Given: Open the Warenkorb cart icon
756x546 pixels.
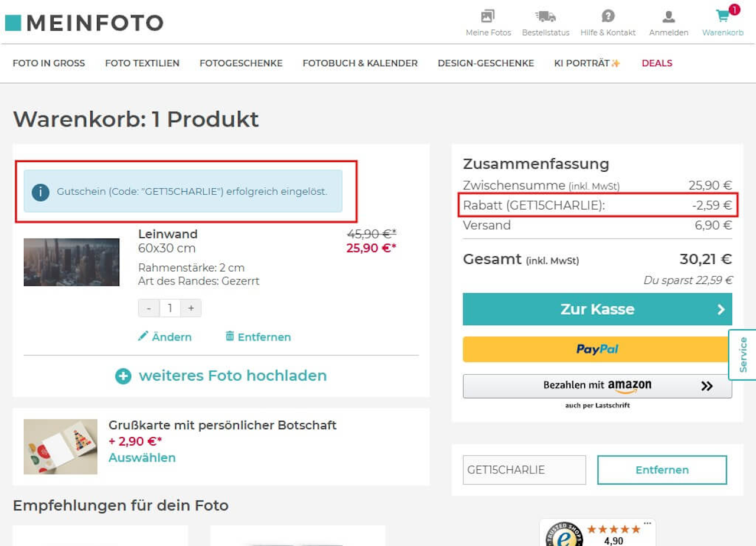Looking at the screenshot, I should tap(722, 16).
